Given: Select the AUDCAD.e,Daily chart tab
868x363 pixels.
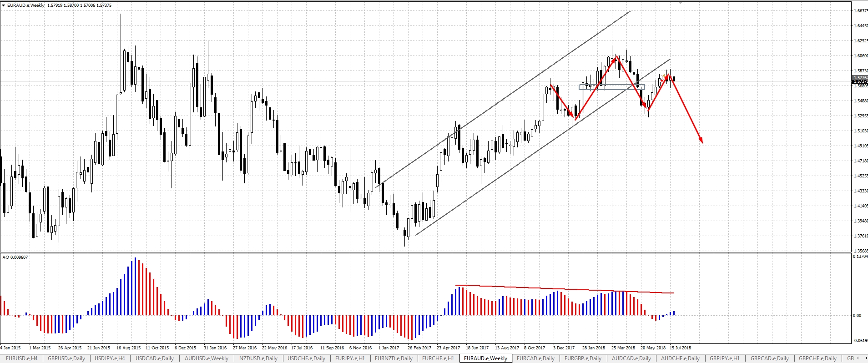Looking at the screenshot, I should 631,358.
